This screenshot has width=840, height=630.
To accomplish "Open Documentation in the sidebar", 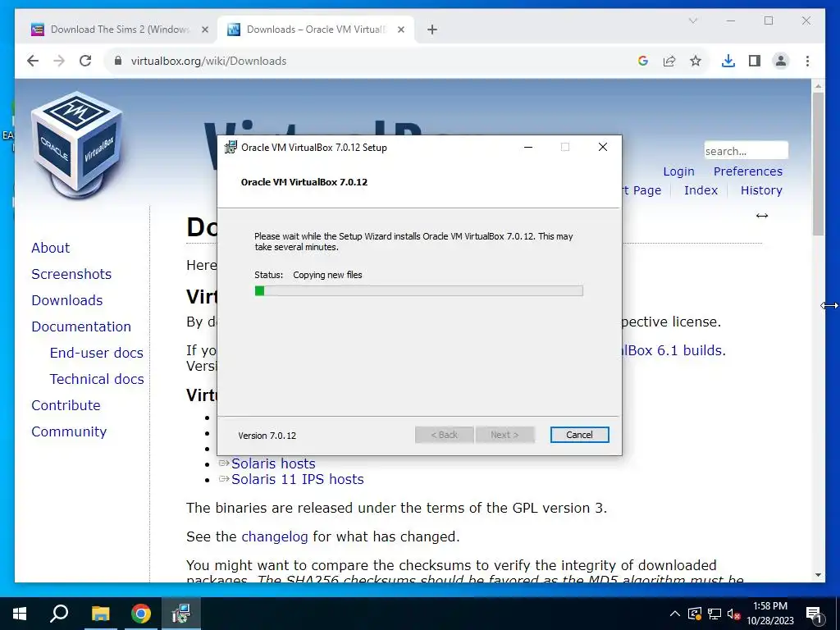I will pyautogui.click(x=81, y=326).
